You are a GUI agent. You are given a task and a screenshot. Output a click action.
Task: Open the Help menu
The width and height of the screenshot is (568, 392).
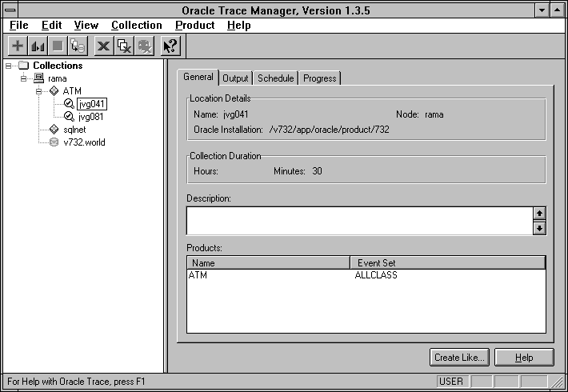(x=239, y=26)
